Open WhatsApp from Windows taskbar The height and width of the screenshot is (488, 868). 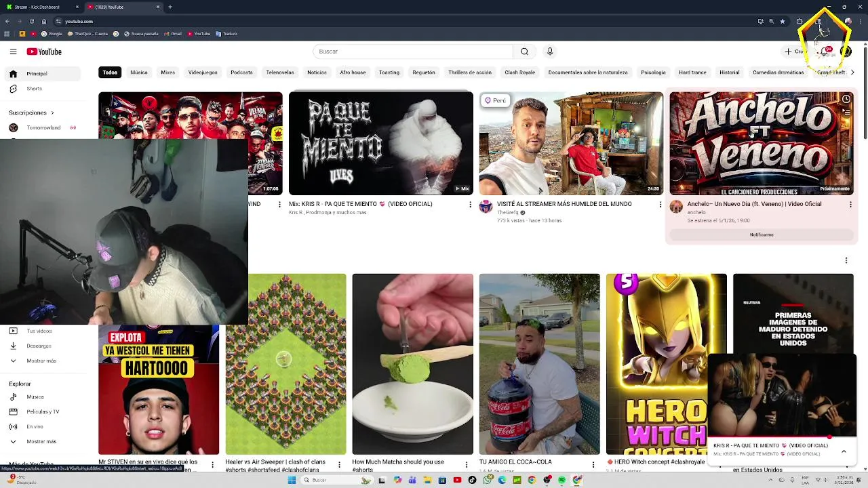(488, 480)
